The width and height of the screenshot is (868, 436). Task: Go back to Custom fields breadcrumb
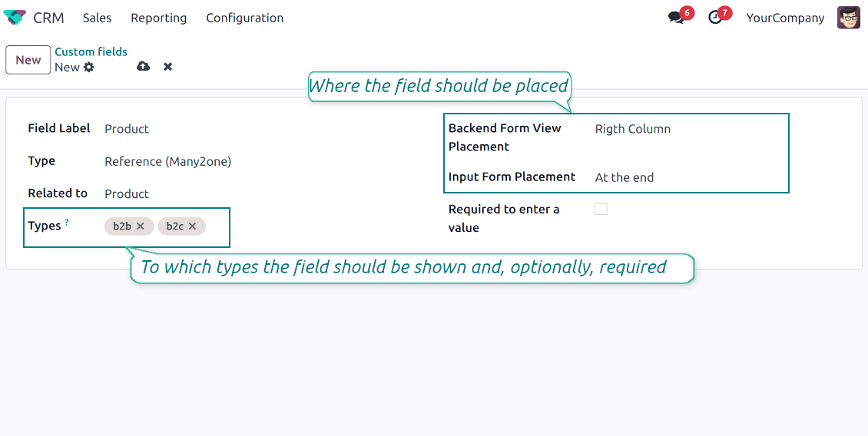[91, 51]
